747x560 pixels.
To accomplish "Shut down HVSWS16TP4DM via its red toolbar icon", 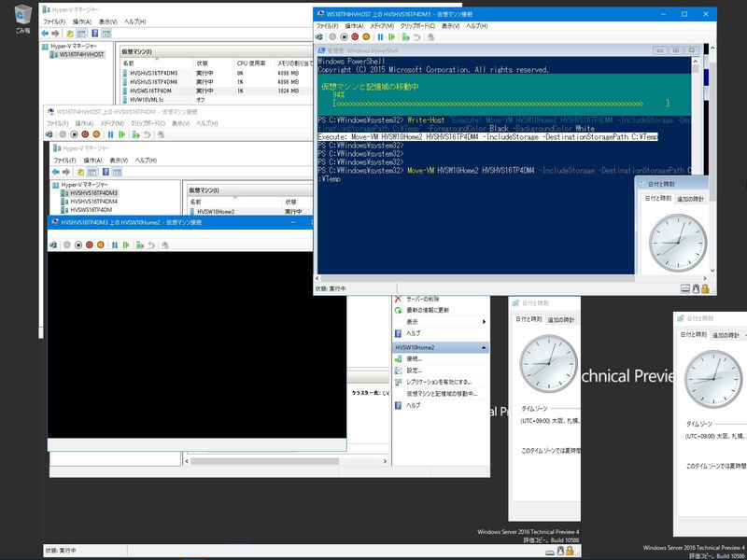I will pyautogui.click(x=85, y=134).
